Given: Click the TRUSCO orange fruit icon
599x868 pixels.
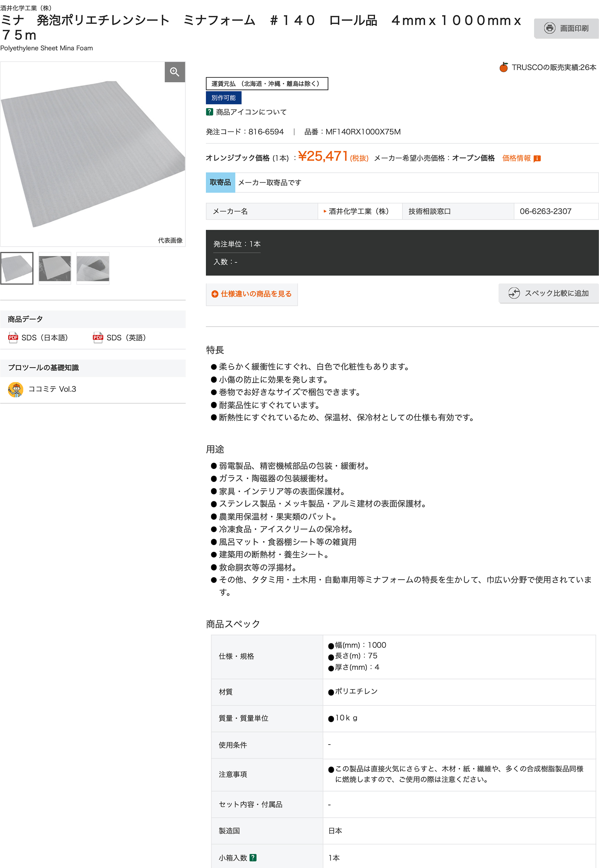Looking at the screenshot, I should pos(504,67).
